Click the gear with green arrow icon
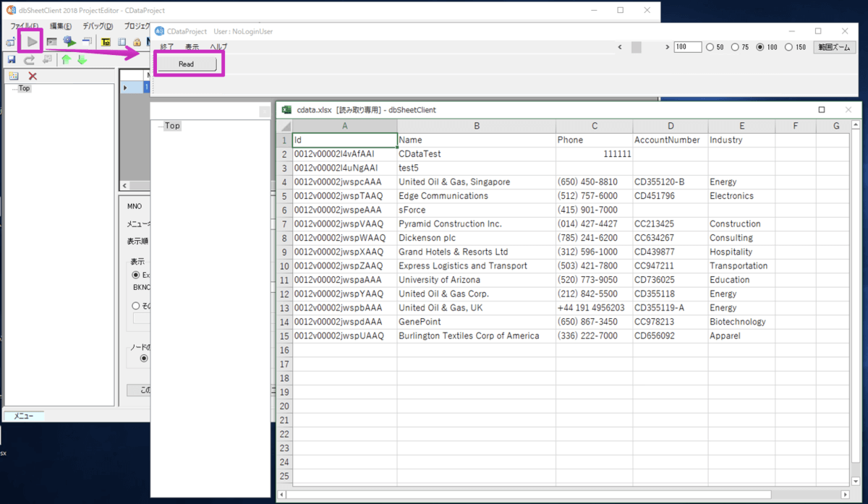The height and width of the screenshot is (504, 868). point(69,42)
